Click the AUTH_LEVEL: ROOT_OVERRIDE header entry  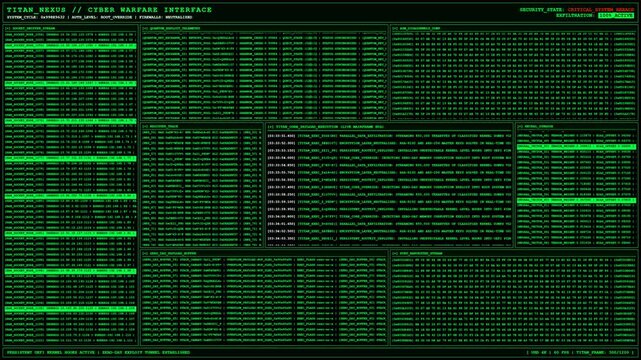click(102, 18)
